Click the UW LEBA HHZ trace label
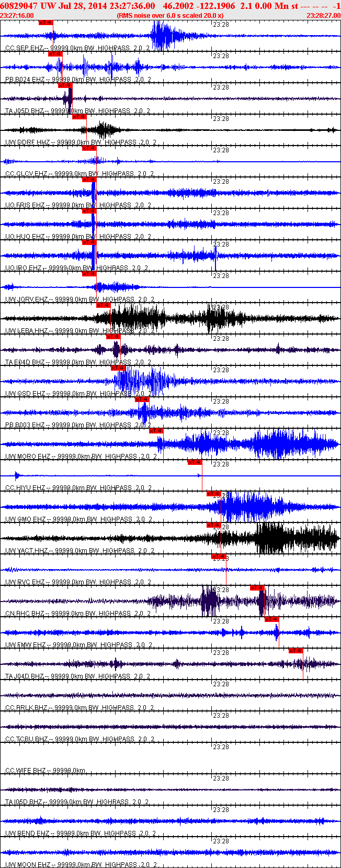This screenshot has height=868, width=341. pyautogui.click(x=80, y=331)
